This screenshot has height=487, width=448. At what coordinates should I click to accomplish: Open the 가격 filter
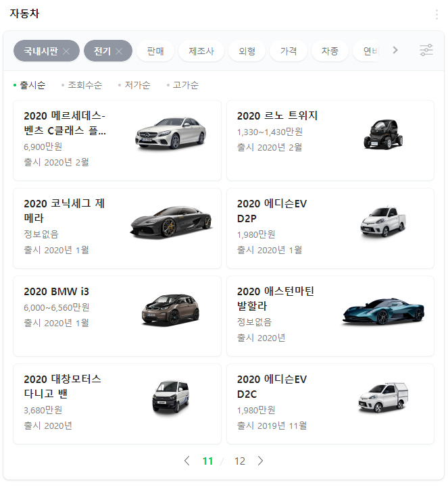tap(289, 51)
